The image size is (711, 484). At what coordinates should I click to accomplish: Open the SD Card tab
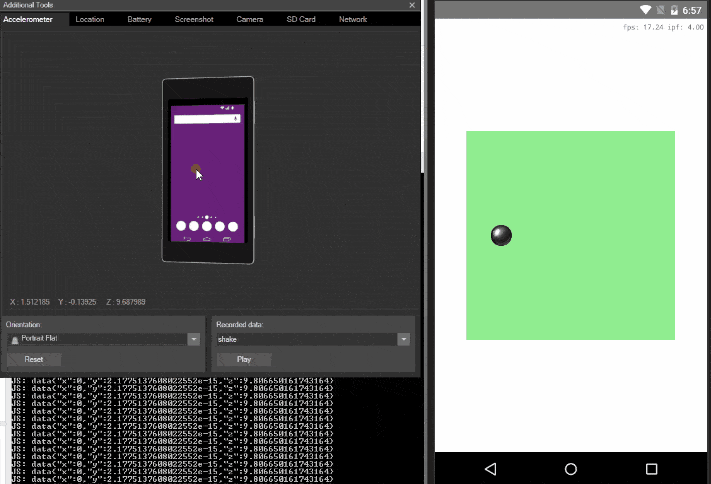(301, 20)
